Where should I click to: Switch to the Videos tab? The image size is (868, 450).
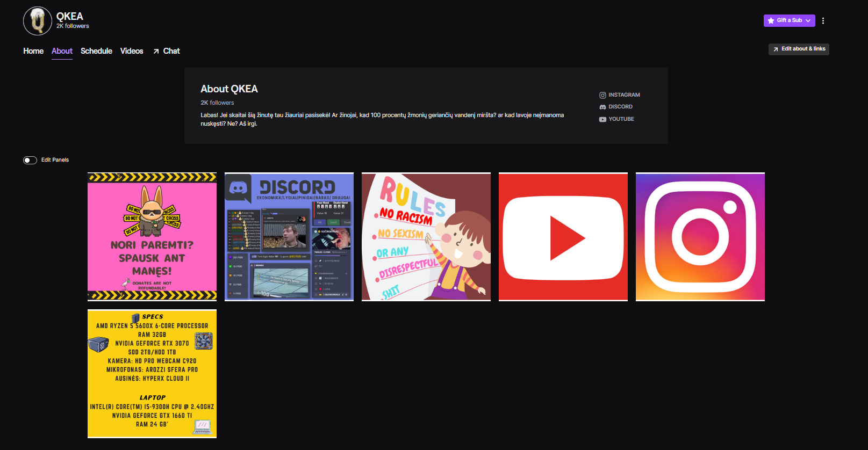coord(132,51)
